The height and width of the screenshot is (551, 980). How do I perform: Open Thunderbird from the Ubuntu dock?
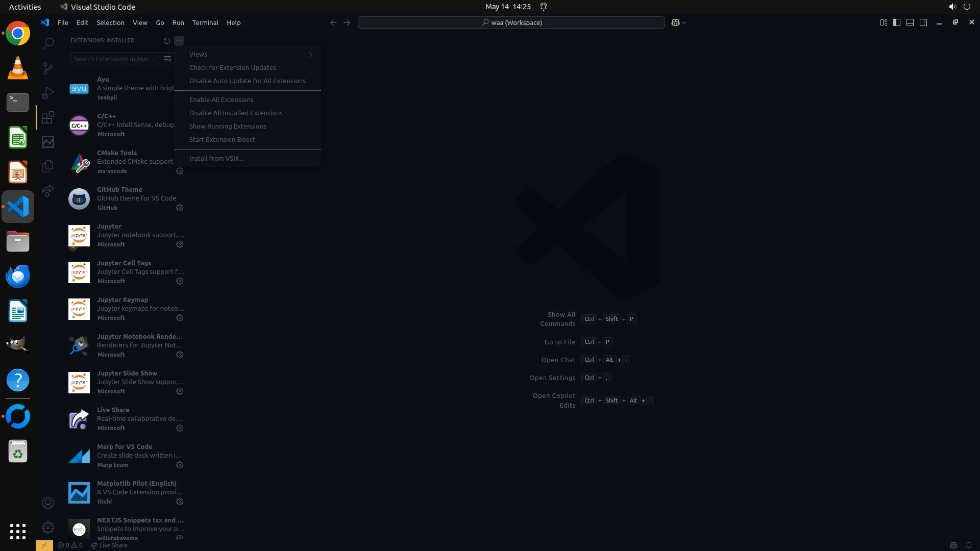(18, 276)
